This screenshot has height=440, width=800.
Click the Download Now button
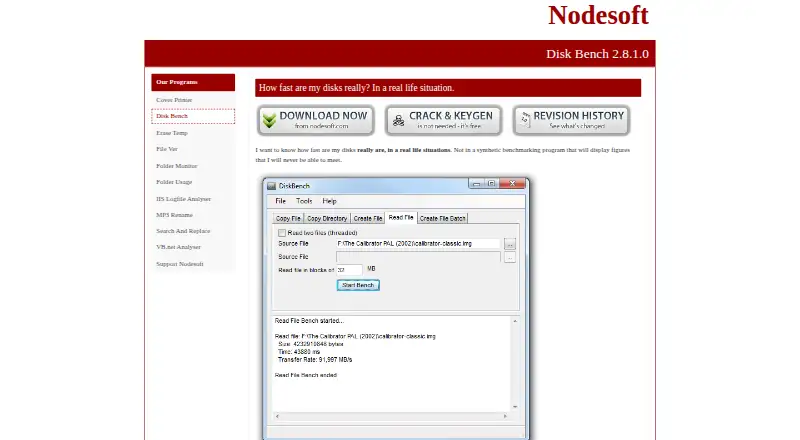(316, 120)
